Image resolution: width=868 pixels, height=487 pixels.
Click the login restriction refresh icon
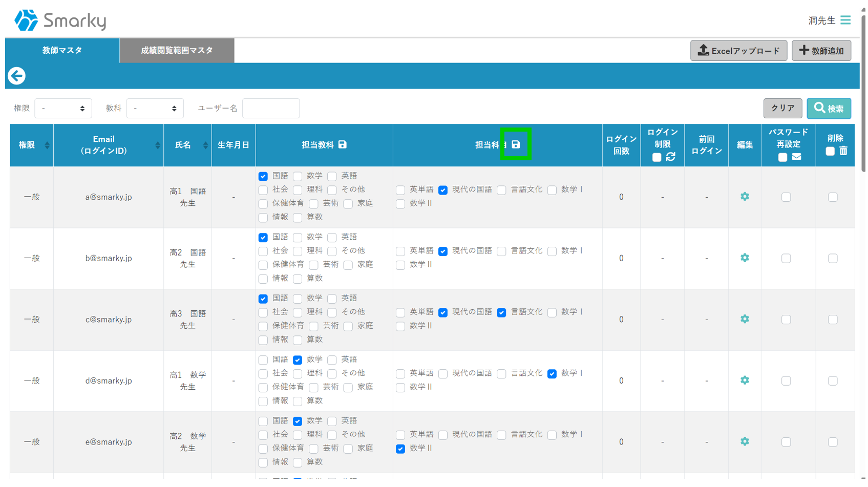[x=670, y=157]
